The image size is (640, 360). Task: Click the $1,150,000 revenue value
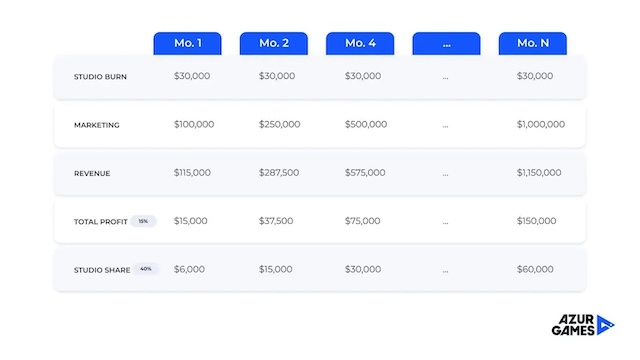[x=539, y=173]
